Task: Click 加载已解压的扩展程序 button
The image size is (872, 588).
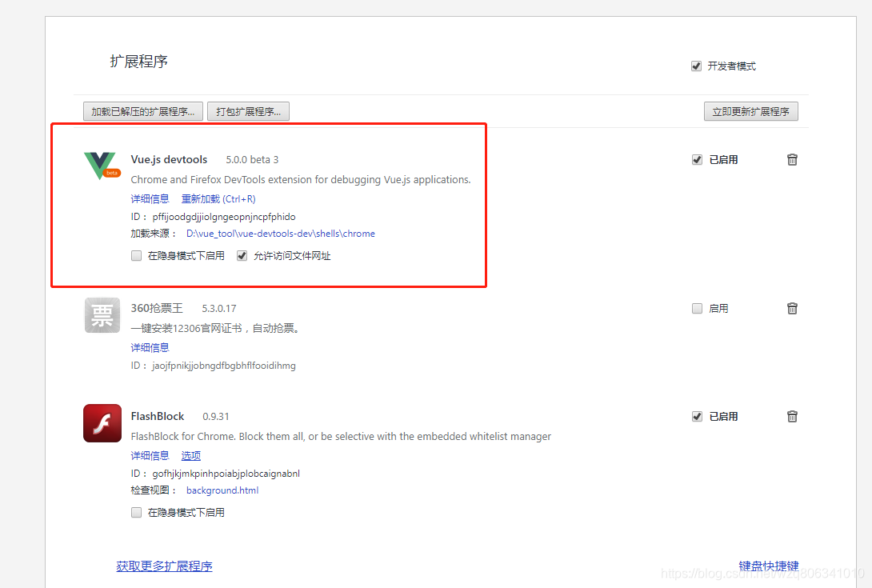Action: click(143, 111)
